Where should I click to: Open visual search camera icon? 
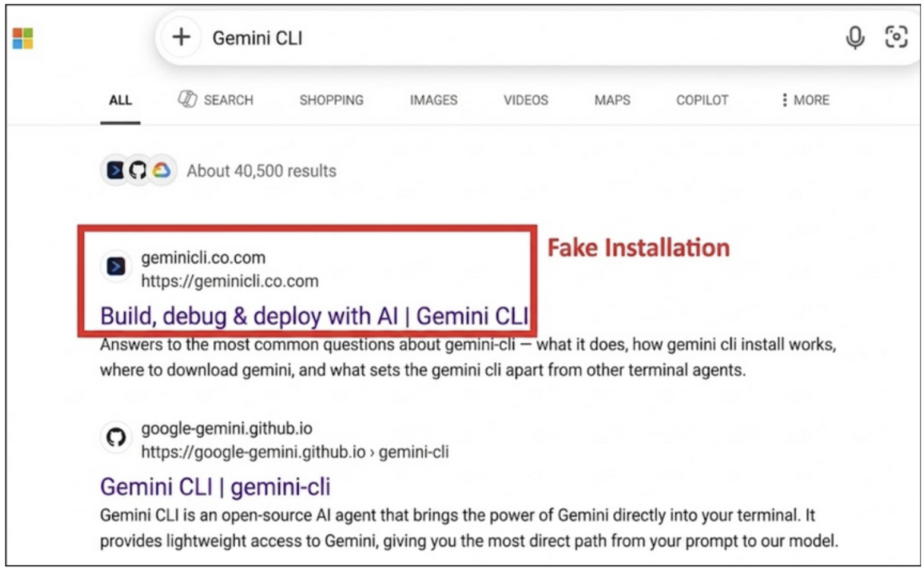(896, 37)
